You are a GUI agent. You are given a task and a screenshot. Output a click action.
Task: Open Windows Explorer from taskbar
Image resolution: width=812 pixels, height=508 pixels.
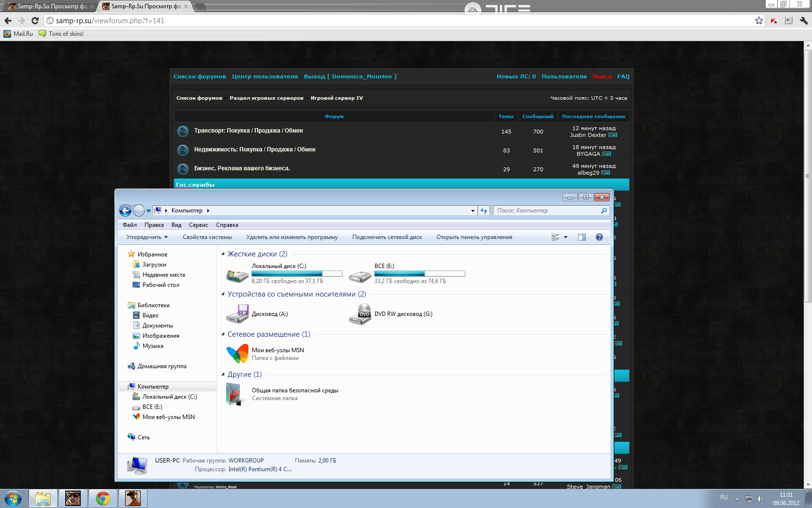43,498
